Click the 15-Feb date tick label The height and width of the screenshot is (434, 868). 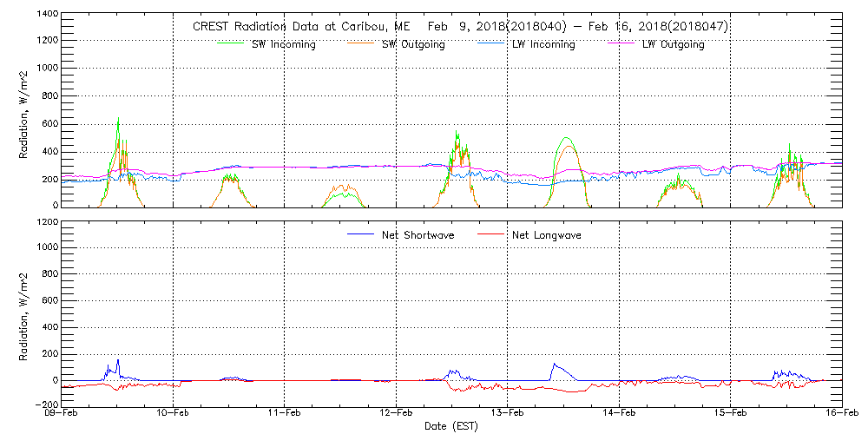pos(730,415)
